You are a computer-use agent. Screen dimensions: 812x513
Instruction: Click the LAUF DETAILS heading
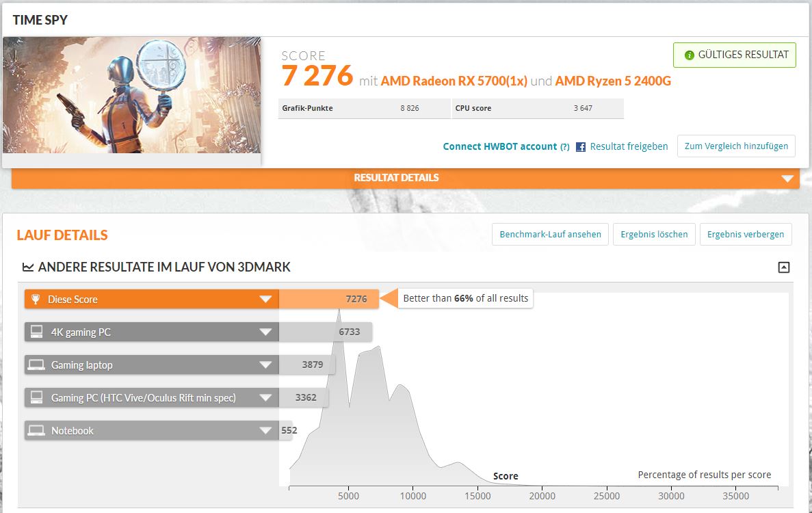pyautogui.click(x=62, y=235)
